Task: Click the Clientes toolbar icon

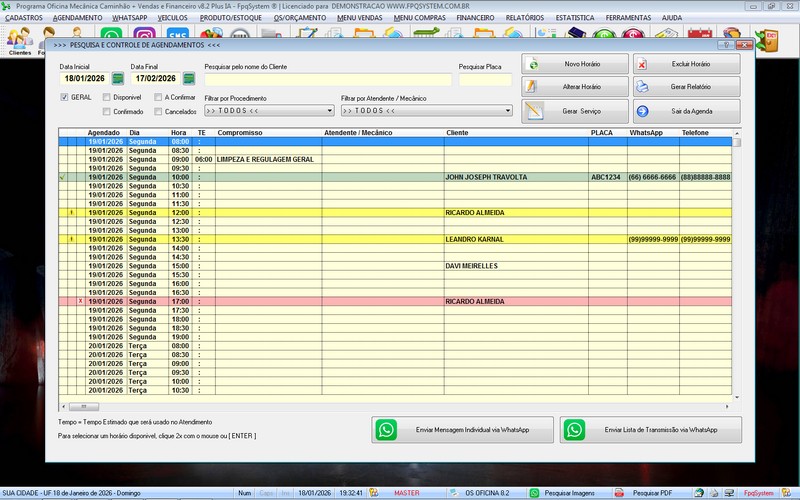Action: pyautogui.click(x=20, y=40)
